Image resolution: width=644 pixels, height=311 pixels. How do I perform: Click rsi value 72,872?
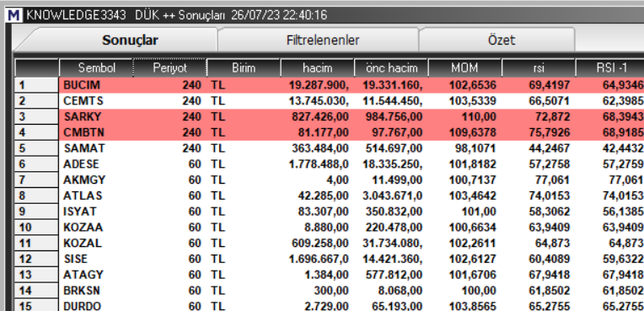click(x=552, y=117)
